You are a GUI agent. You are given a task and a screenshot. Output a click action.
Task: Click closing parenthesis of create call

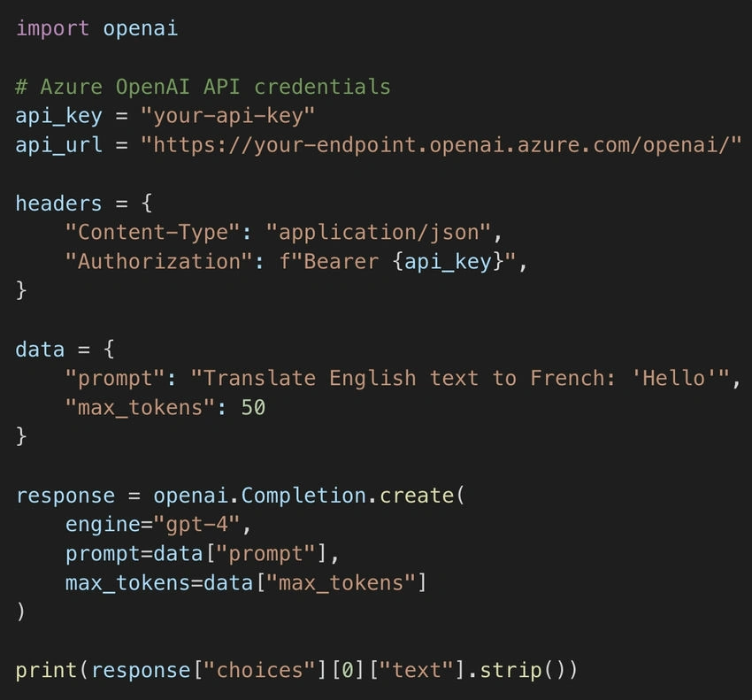tap(20, 612)
